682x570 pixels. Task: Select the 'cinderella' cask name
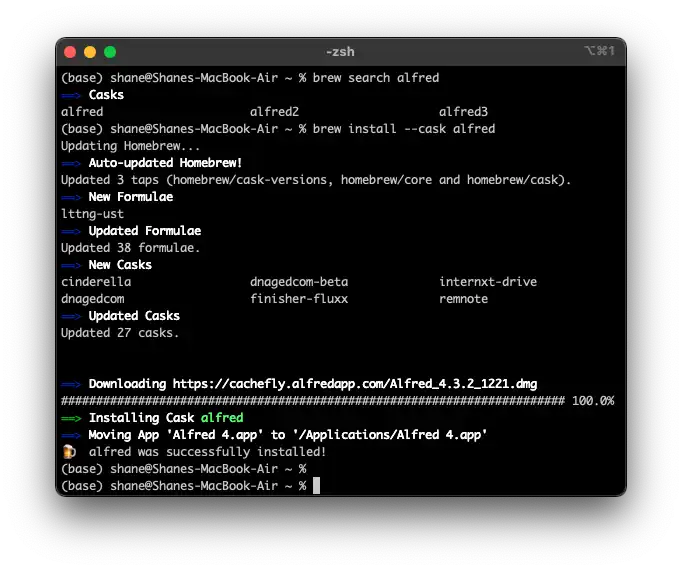(96, 282)
